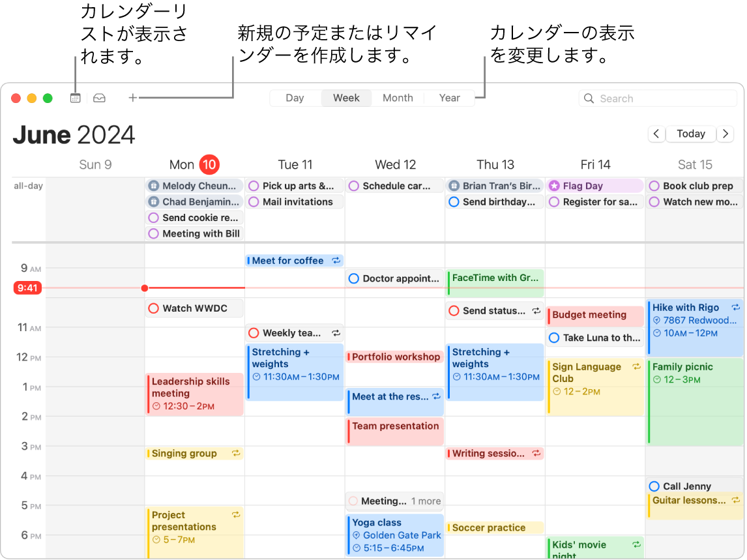Switch to Week view

pyautogui.click(x=346, y=98)
